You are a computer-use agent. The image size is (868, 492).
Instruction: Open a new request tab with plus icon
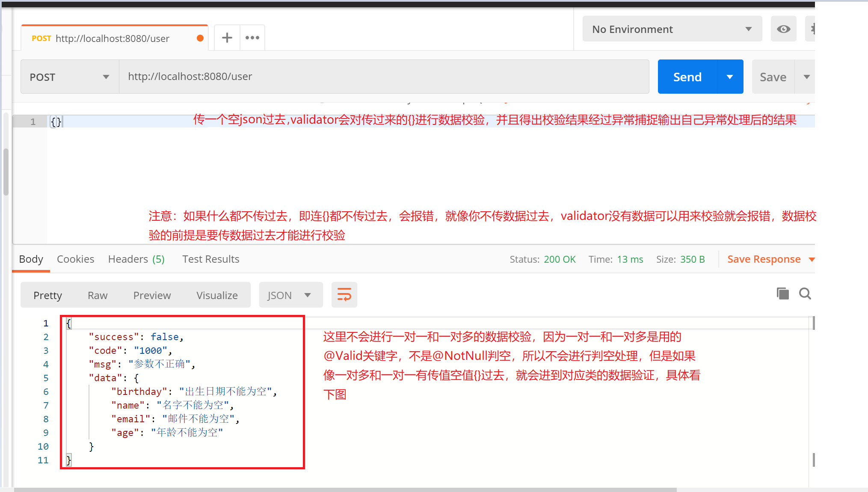tap(227, 38)
